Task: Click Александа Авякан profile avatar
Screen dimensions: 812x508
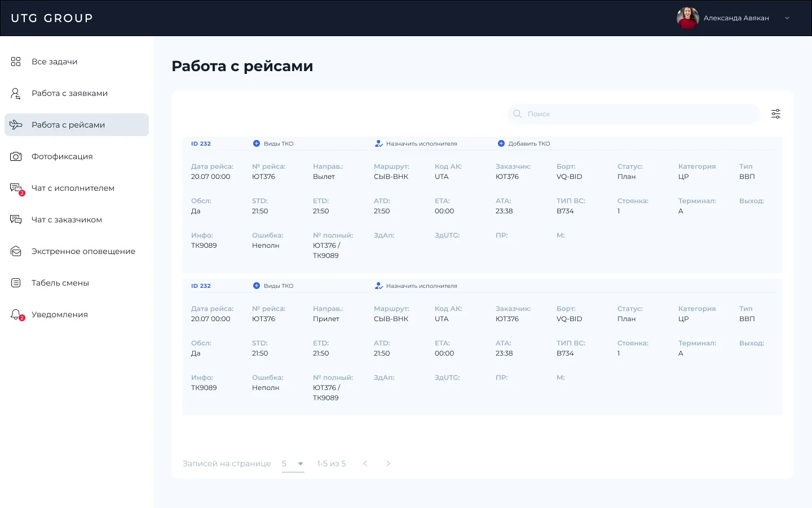Action: point(688,18)
